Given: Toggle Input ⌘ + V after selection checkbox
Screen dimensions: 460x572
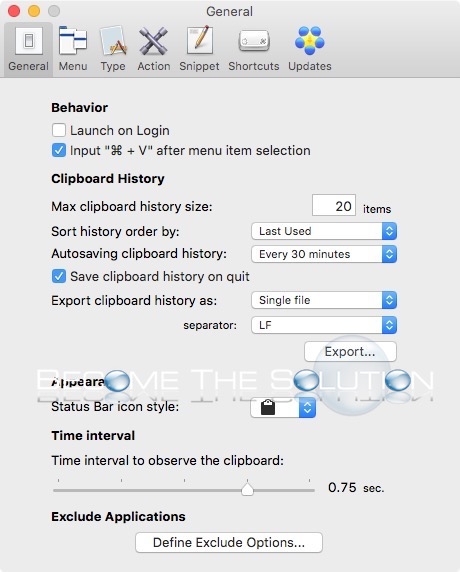Looking at the screenshot, I should (x=59, y=150).
